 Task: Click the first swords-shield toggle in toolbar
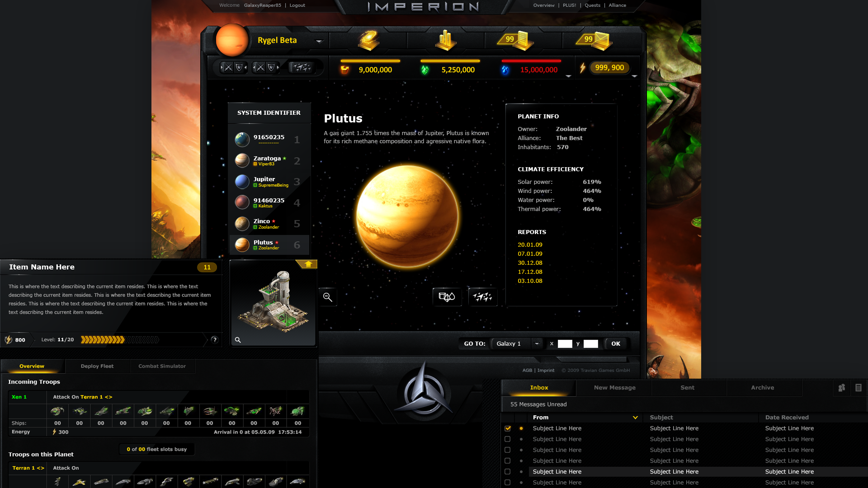[233, 68]
